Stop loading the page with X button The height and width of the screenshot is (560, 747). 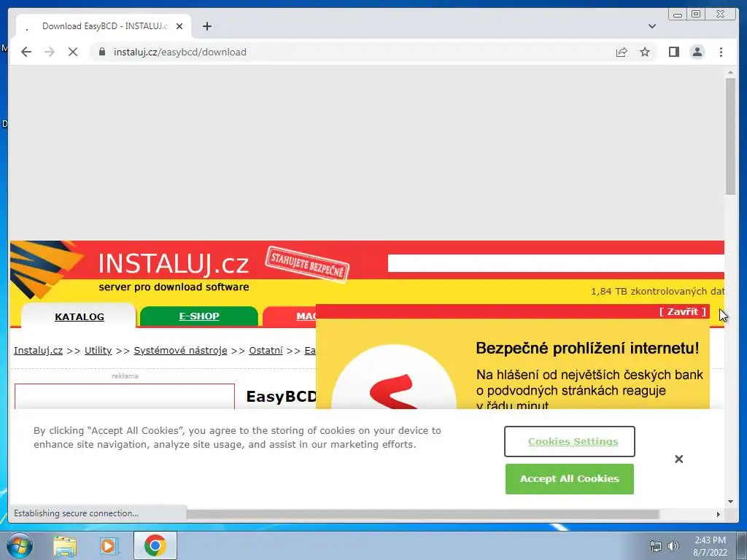click(x=73, y=52)
